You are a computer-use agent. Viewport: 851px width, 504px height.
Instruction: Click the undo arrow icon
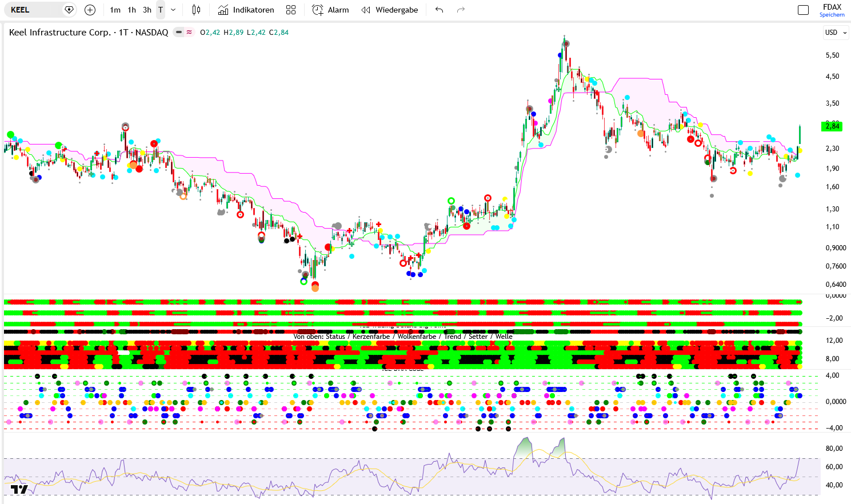[439, 10]
